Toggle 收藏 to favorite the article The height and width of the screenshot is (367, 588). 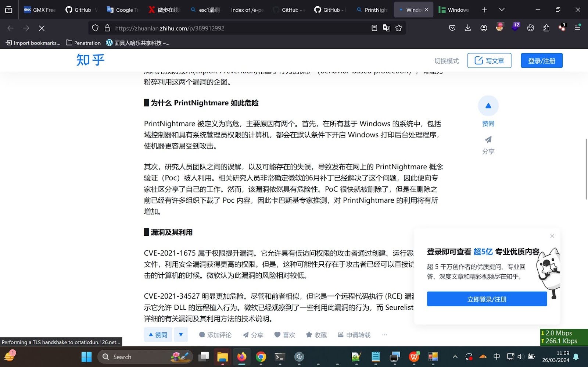(x=316, y=335)
